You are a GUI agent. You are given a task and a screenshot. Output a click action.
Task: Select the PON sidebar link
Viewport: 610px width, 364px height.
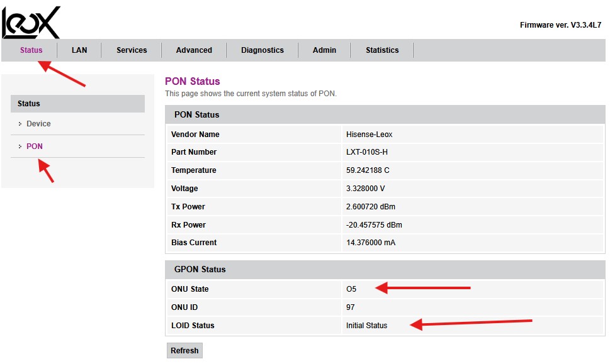coord(35,146)
